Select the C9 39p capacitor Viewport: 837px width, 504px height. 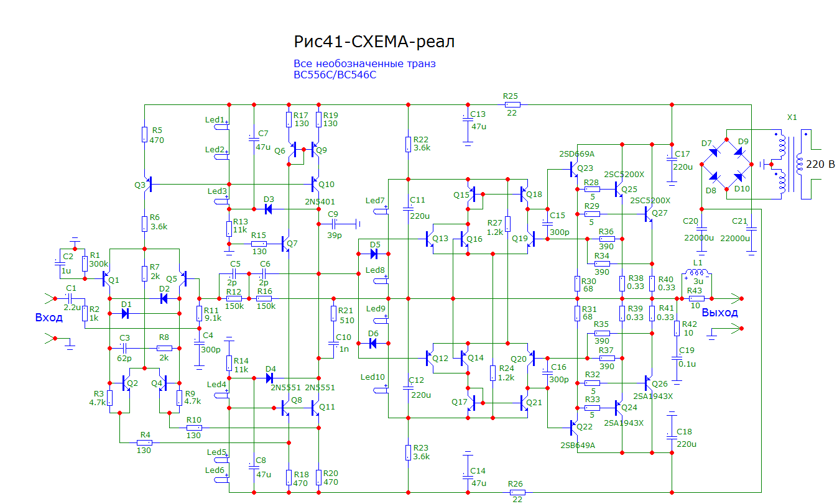(334, 224)
